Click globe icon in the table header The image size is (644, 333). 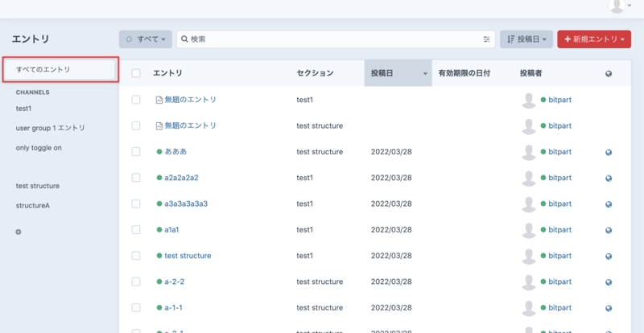[x=609, y=74]
